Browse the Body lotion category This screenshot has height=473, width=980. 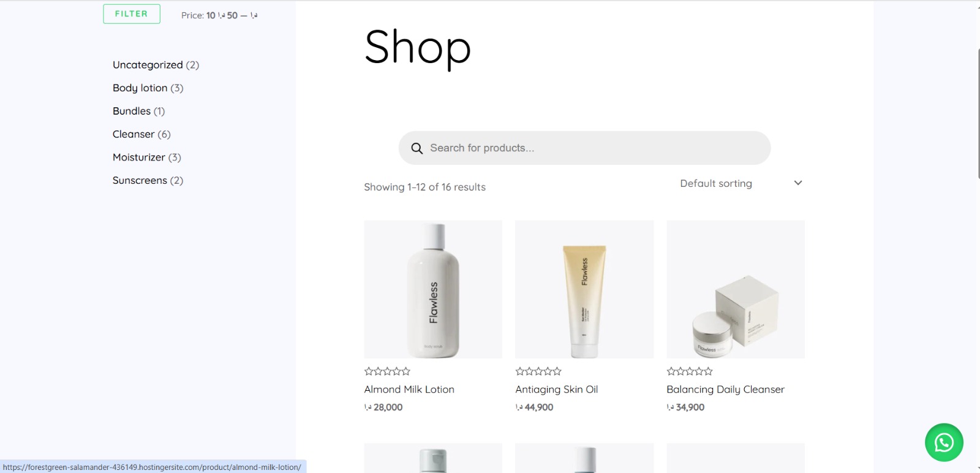tap(140, 88)
